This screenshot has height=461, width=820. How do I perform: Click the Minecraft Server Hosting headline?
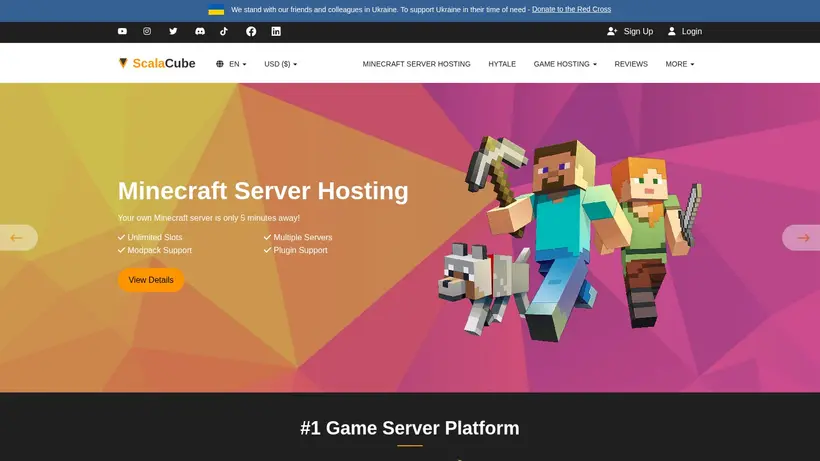coord(263,191)
